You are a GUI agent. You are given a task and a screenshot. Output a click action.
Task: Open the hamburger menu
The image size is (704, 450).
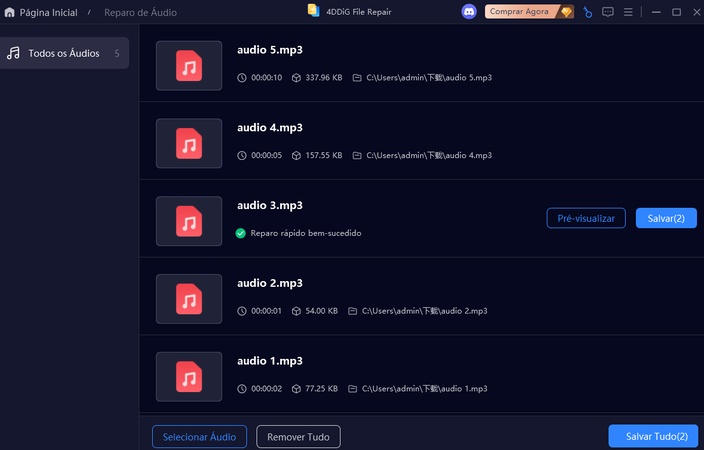pyautogui.click(x=628, y=12)
